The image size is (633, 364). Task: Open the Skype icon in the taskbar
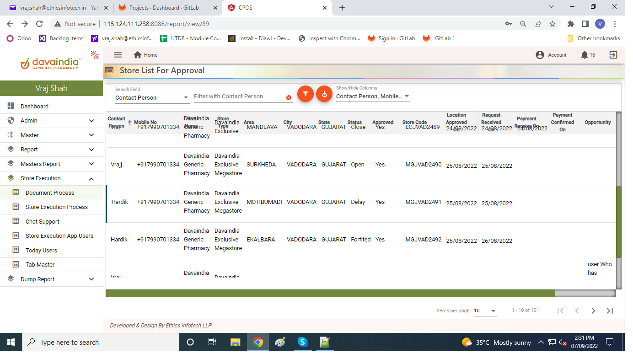pyautogui.click(x=302, y=342)
